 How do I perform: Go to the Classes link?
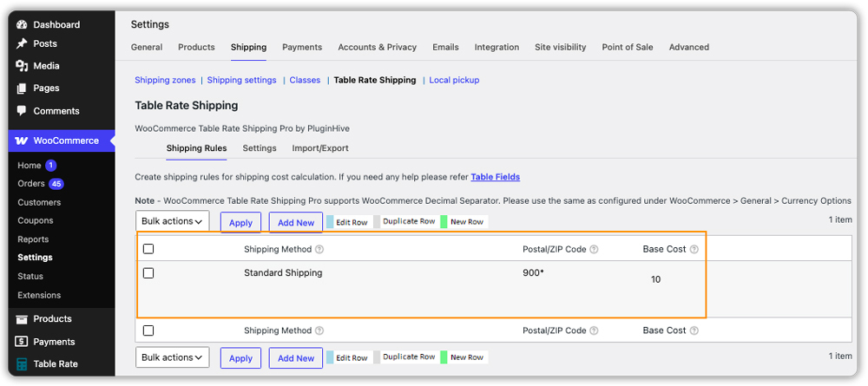tap(305, 80)
